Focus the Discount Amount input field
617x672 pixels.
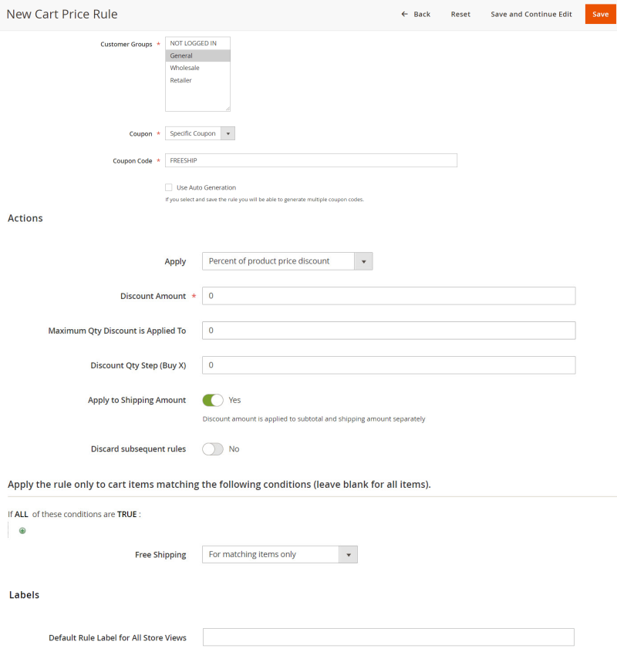click(x=389, y=296)
